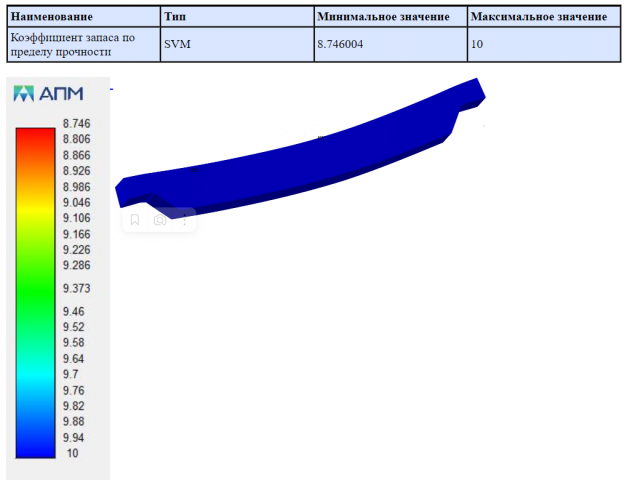
Task: Click legend value 9.82
Action: (x=74, y=406)
